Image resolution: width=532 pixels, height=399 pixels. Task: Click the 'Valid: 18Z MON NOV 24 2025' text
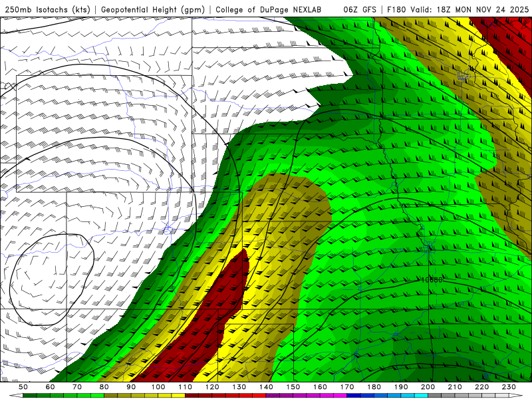469,9
